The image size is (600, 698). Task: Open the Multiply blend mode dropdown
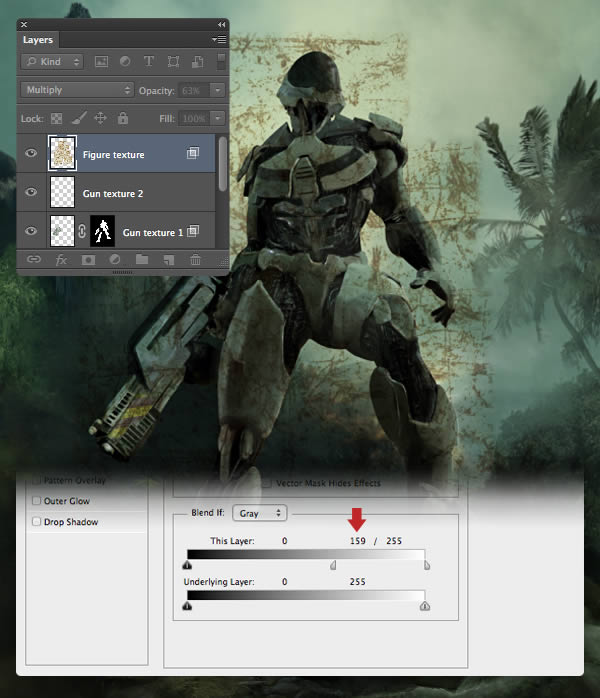coord(77,90)
